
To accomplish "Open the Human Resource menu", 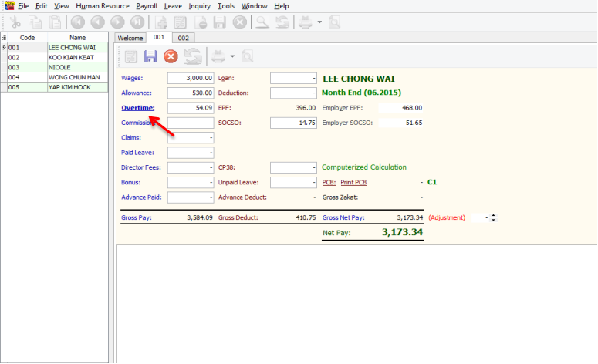I will pyautogui.click(x=102, y=5).
